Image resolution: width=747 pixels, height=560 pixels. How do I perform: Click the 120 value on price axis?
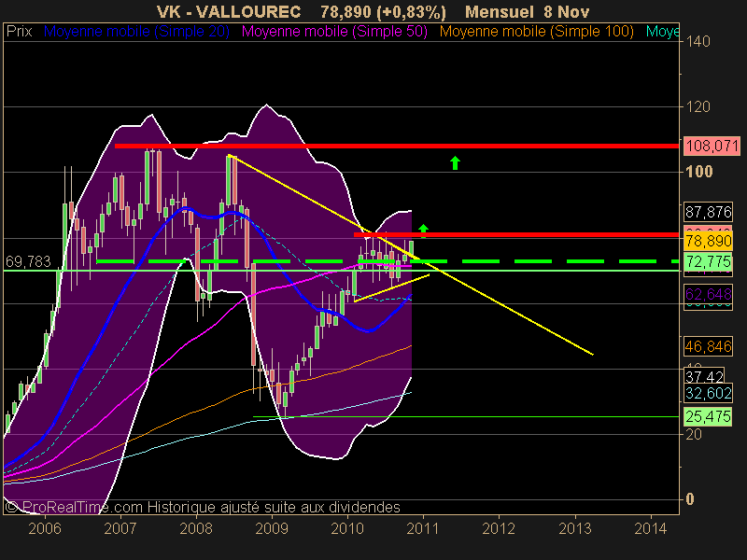[698, 106]
